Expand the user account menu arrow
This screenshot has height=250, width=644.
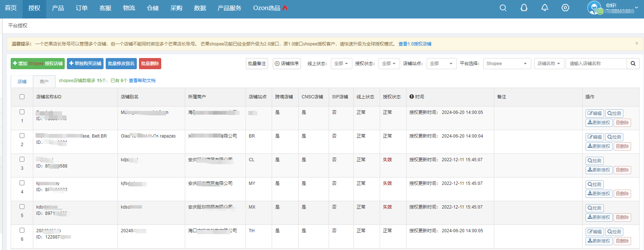click(x=636, y=7)
